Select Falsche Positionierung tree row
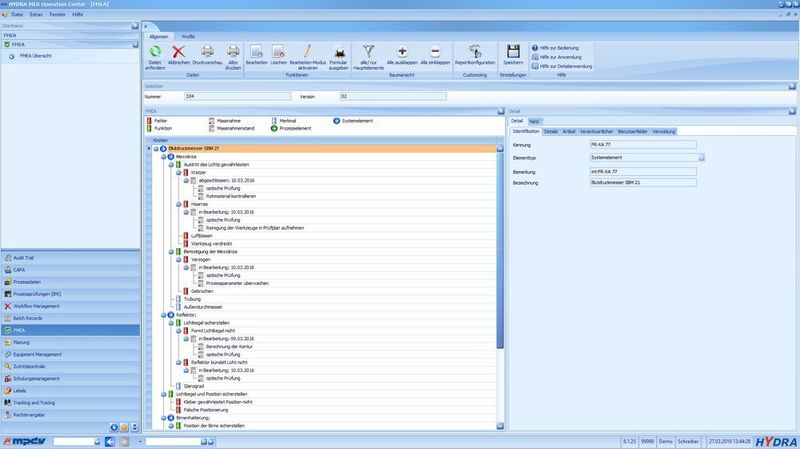 (x=206, y=410)
